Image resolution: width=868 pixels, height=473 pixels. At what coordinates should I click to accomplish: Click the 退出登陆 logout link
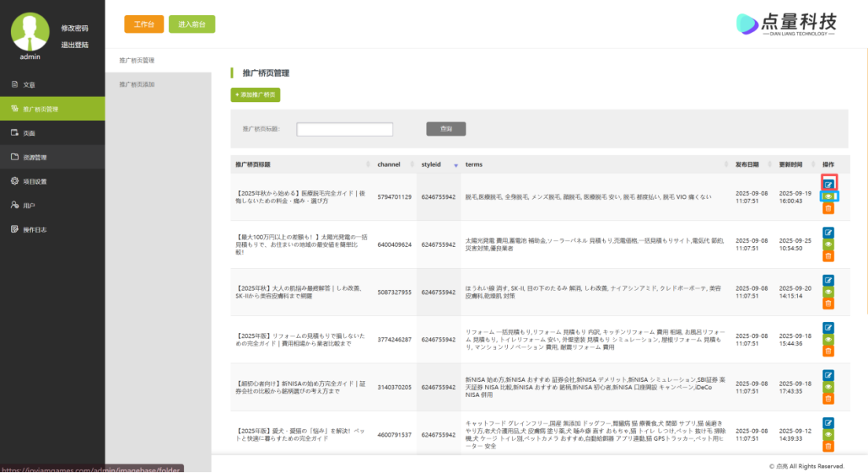[75, 45]
